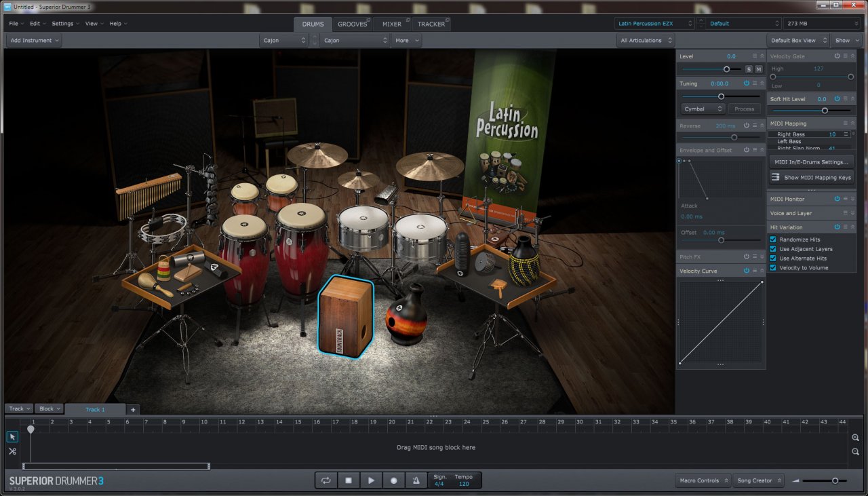
Task: Open the Default preset dropdown
Action: [743, 23]
